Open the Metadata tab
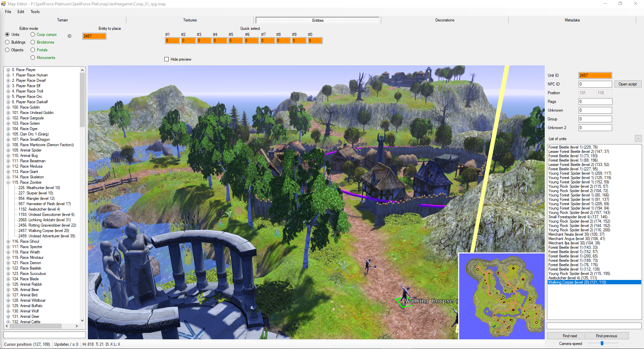The width and height of the screenshot is (644, 349). click(x=572, y=20)
